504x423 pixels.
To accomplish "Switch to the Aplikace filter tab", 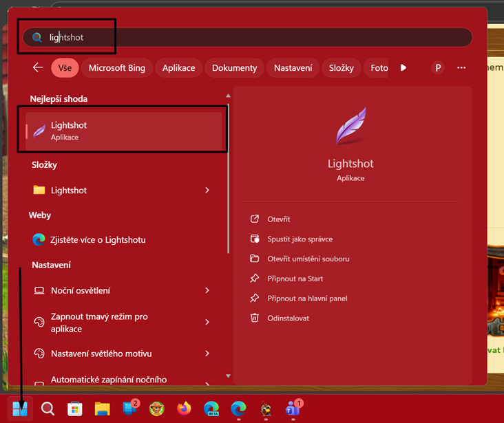I will 179,68.
